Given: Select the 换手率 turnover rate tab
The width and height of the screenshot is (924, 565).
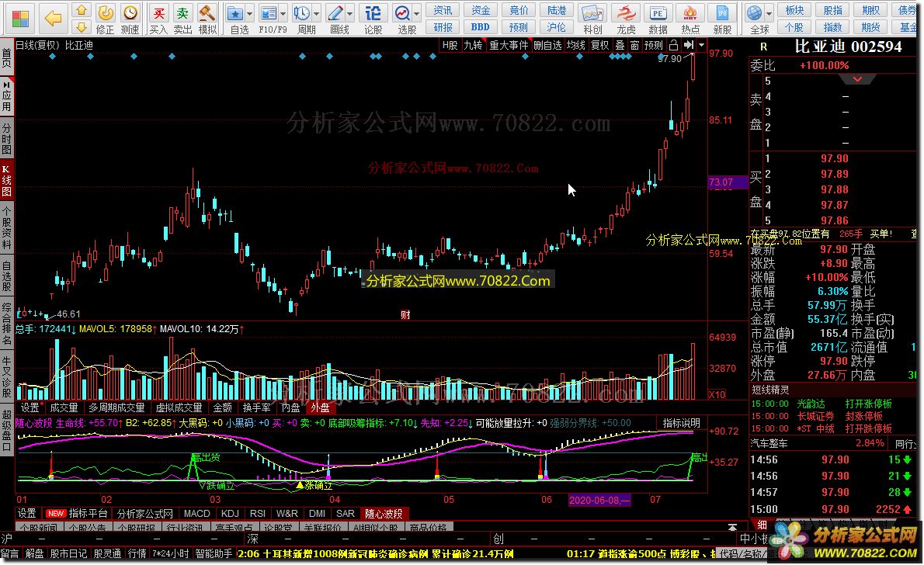Looking at the screenshot, I should click(x=257, y=407).
